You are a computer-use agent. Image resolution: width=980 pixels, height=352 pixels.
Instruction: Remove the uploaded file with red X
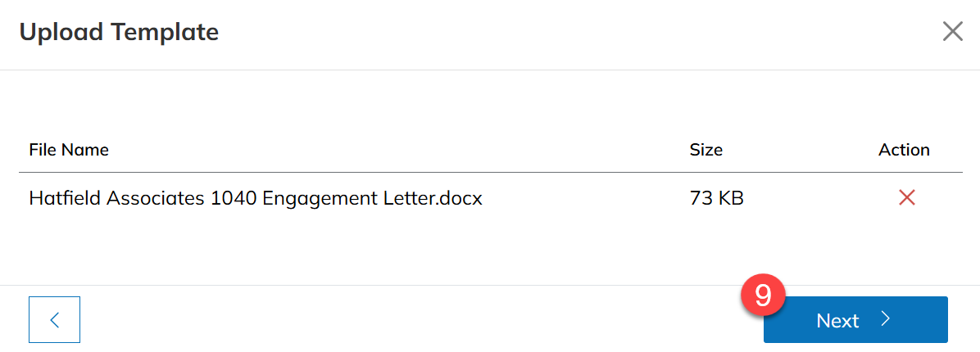coord(906,198)
